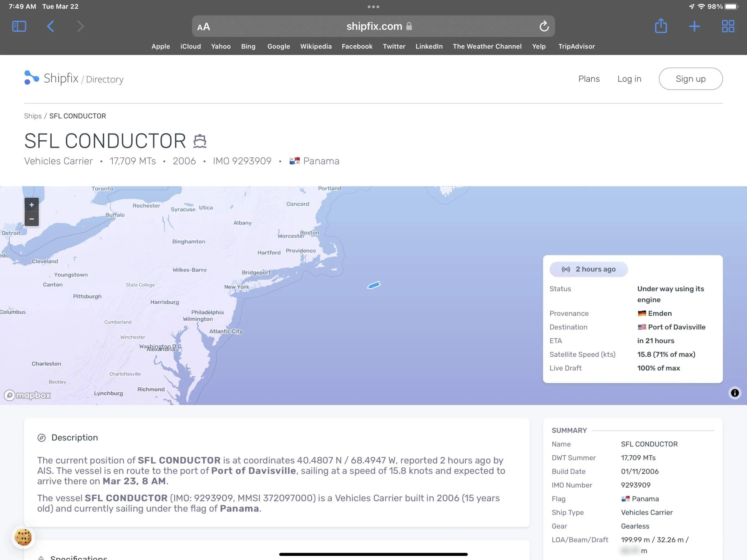Show the tab overview grid icon
The width and height of the screenshot is (747, 560).
[728, 26]
